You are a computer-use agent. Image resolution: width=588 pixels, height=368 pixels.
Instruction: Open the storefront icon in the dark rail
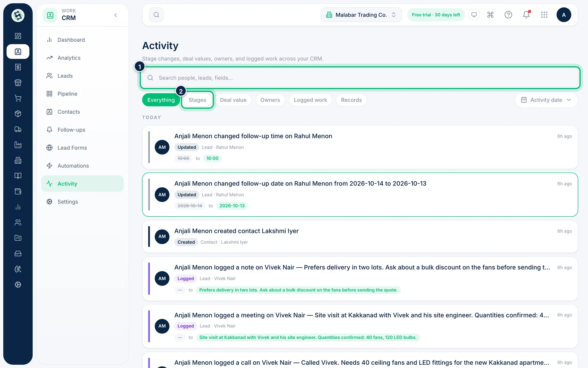coord(18,82)
